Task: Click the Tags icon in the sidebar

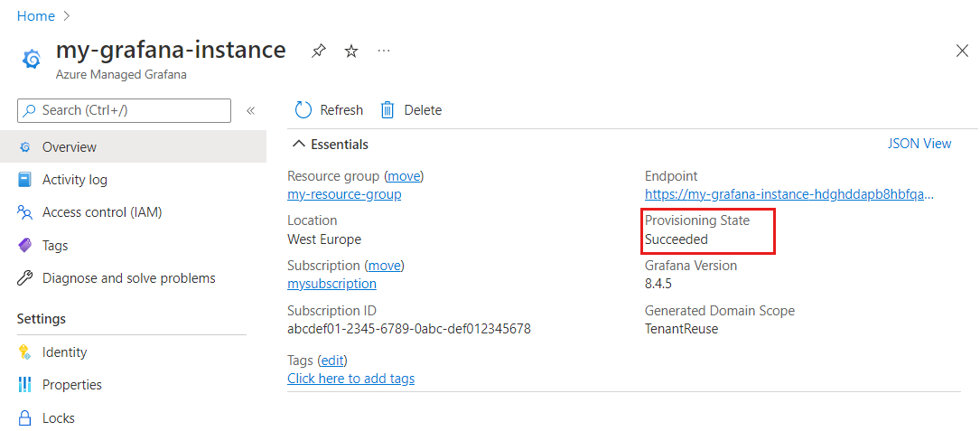Action: pos(25,246)
